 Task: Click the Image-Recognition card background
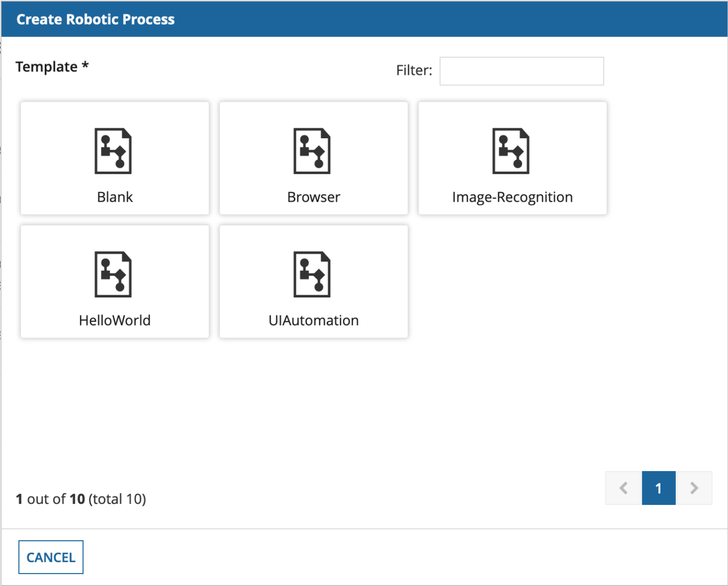pyautogui.click(x=450, y=125)
